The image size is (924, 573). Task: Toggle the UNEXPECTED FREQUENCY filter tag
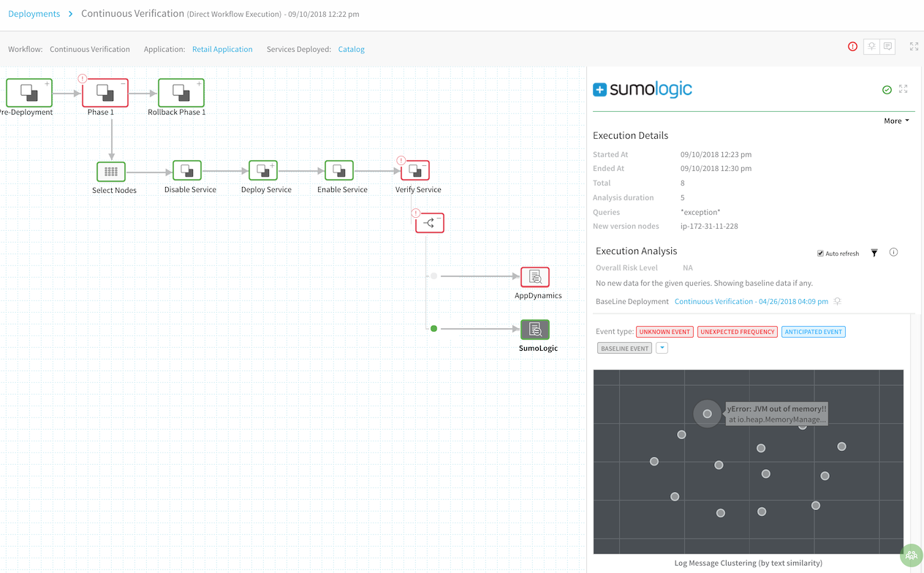tap(737, 332)
